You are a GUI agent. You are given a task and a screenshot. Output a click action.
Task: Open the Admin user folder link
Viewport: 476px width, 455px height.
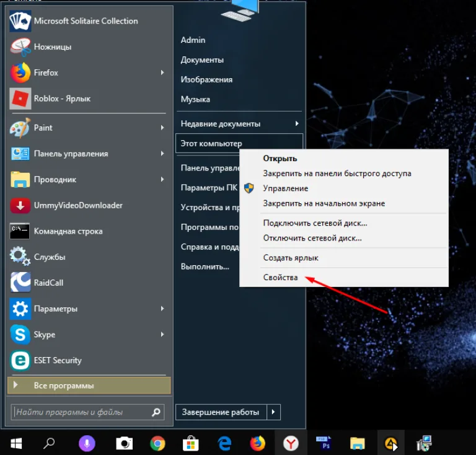tap(193, 40)
